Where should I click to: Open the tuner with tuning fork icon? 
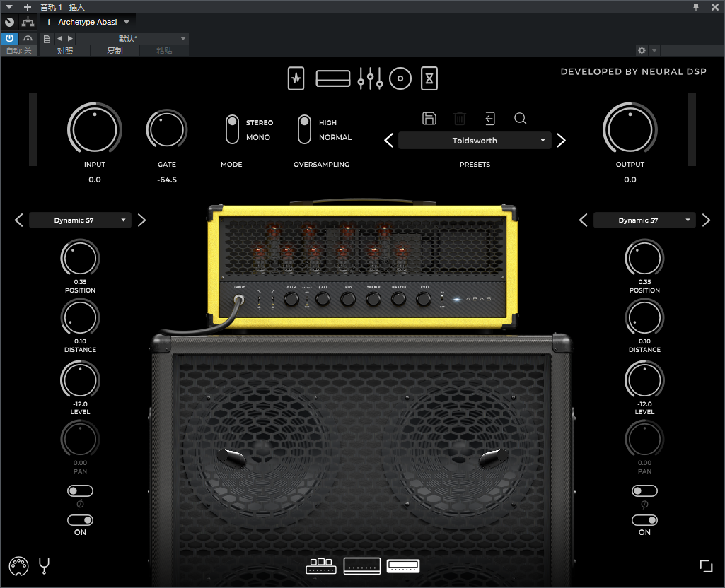click(45, 566)
